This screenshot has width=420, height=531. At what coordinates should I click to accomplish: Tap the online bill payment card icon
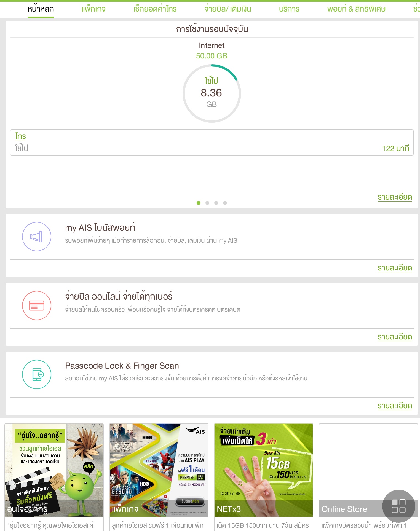[37, 305]
